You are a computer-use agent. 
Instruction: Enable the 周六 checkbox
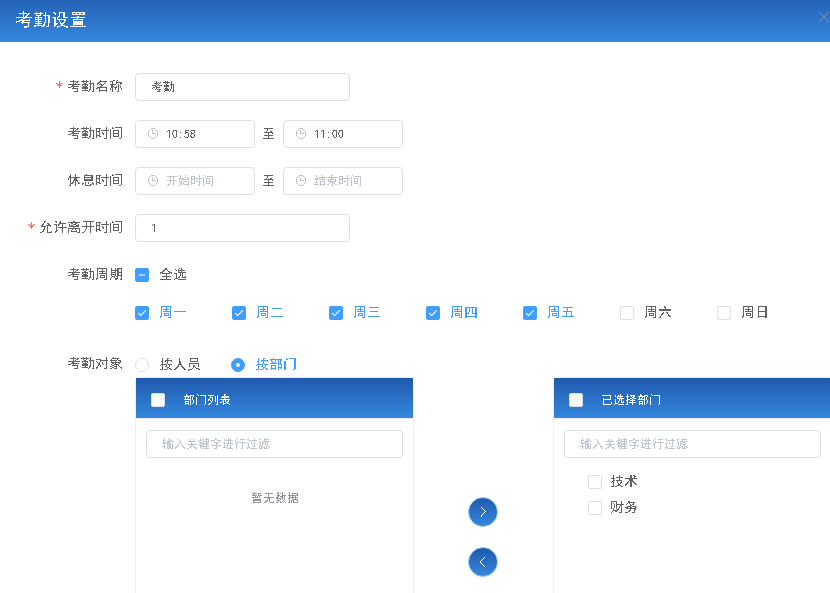coord(627,312)
